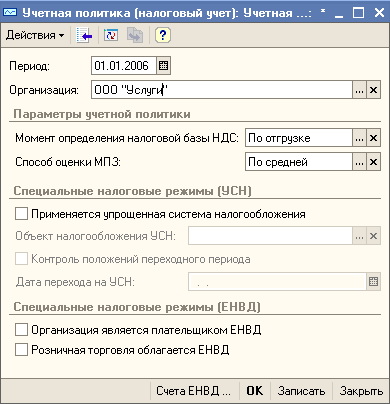Click the window system icon in title bar

coord(10,12)
